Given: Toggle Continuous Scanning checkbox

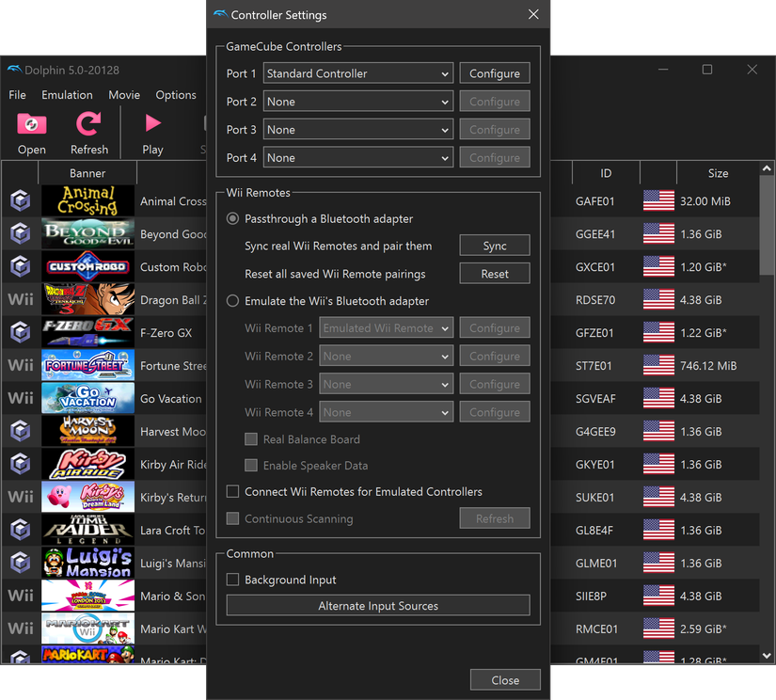Looking at the screenshot, I should point(232,518).
